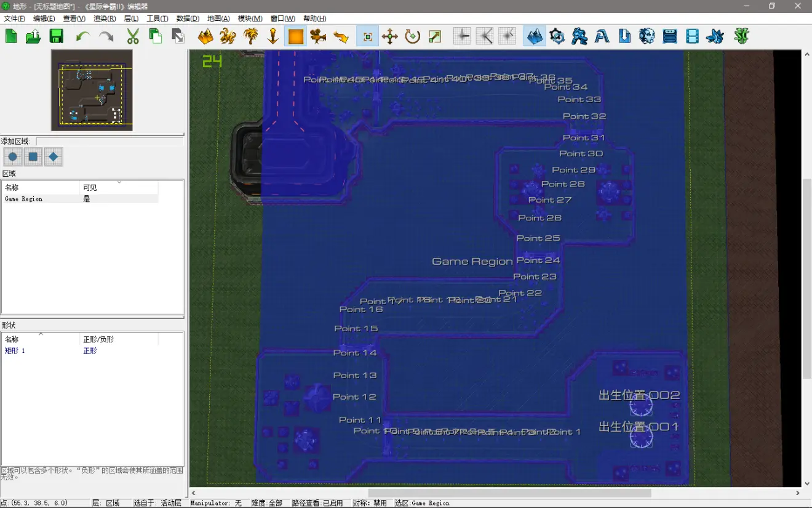Click the viewport scroll down arrow
Viewport: 812px width, 508px height.
coord(806,483)
